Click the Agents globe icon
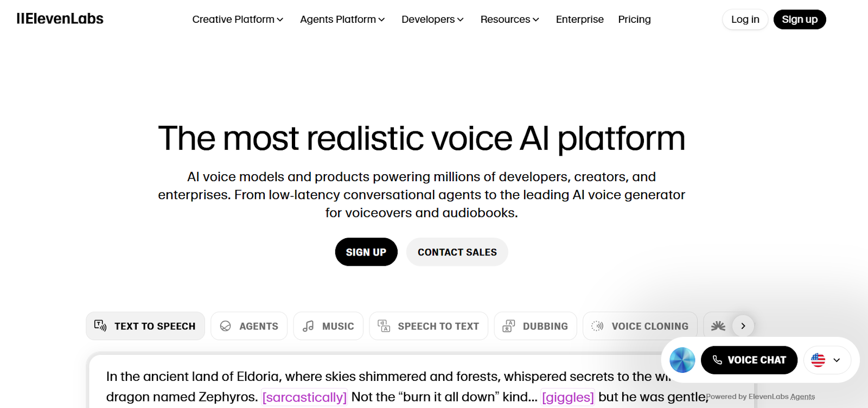The width and height of the screenshot is (868, 408). point(225,326)
